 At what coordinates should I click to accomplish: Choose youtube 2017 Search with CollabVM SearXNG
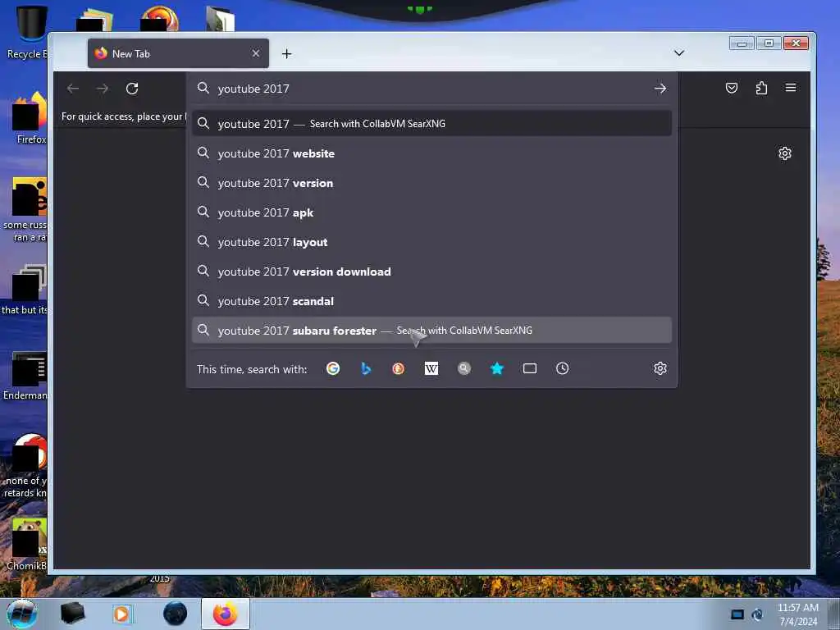click(431, 124)
